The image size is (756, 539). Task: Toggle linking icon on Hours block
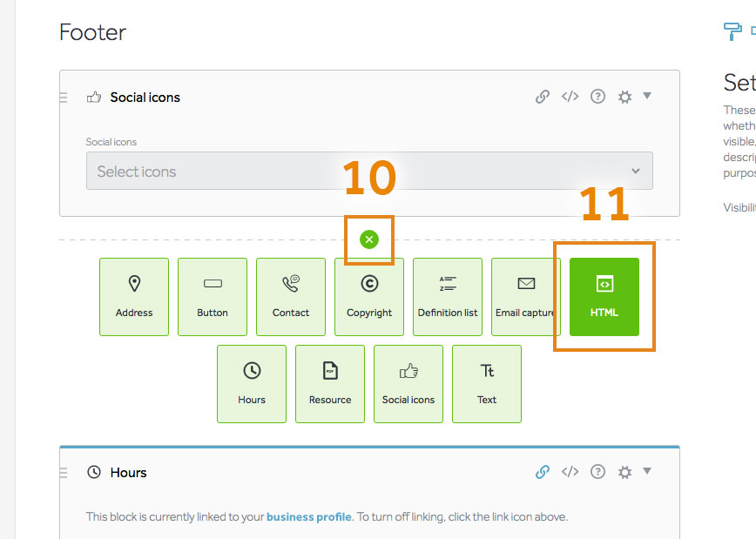[x=542, y=472]
